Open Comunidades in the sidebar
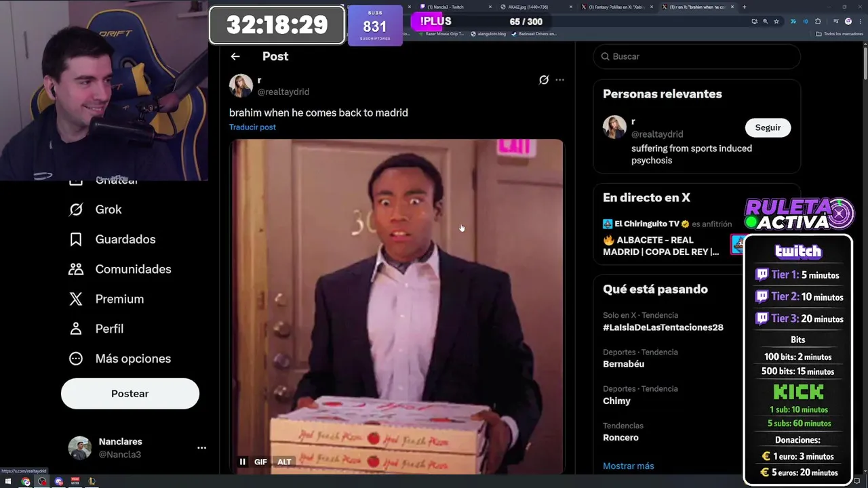The width and height of the screenshot is (868, 488). click(120, 269)
